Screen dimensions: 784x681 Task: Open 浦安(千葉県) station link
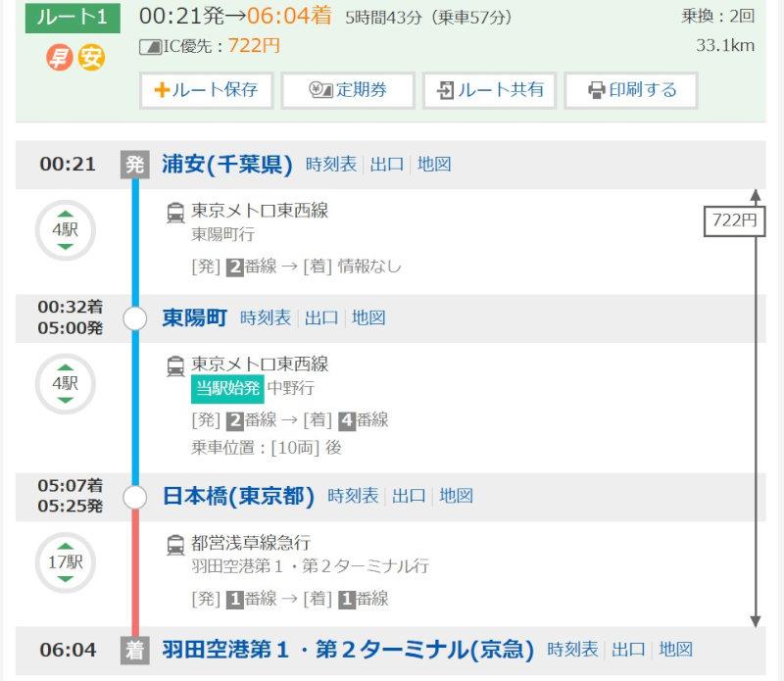pyautogui.click(x=227, y=165)
